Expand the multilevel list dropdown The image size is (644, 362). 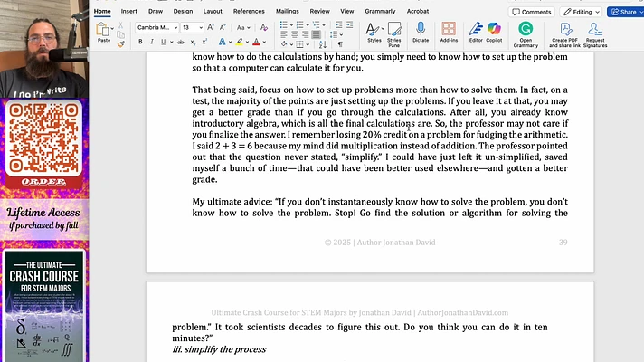(x=324, y=25)
